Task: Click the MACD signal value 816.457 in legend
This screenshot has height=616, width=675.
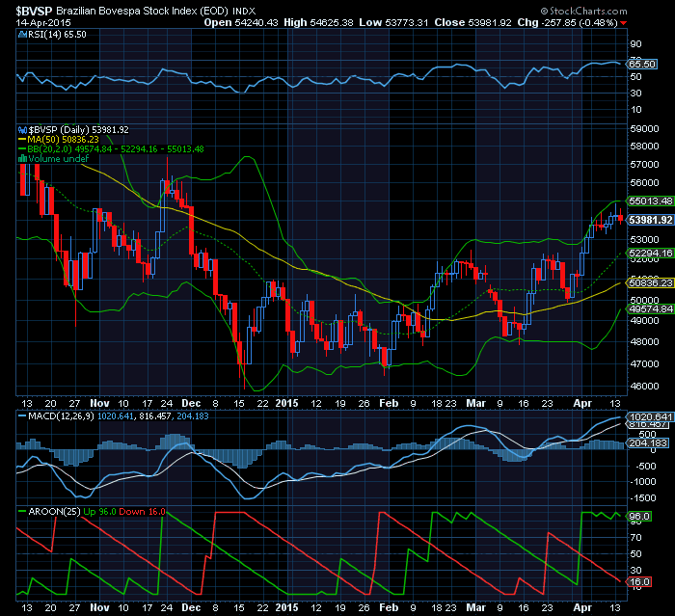Action: click(156, 416)
